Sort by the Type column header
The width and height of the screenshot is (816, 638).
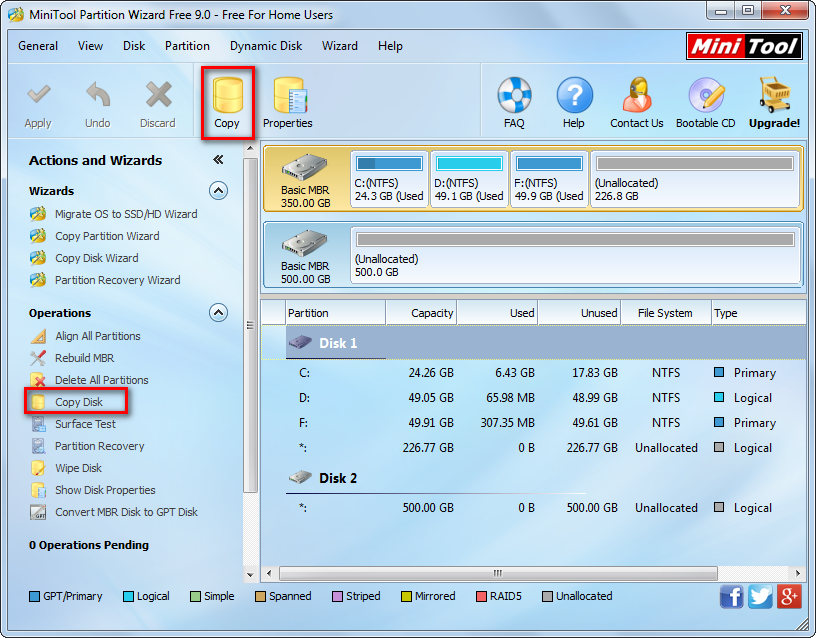(758, 313)
